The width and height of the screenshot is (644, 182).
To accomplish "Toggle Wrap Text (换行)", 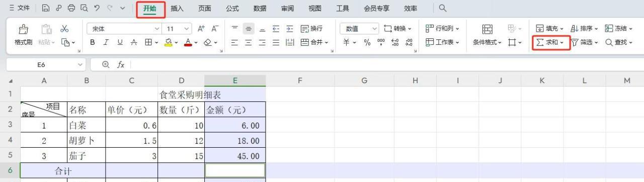I will tap(311, 29).
